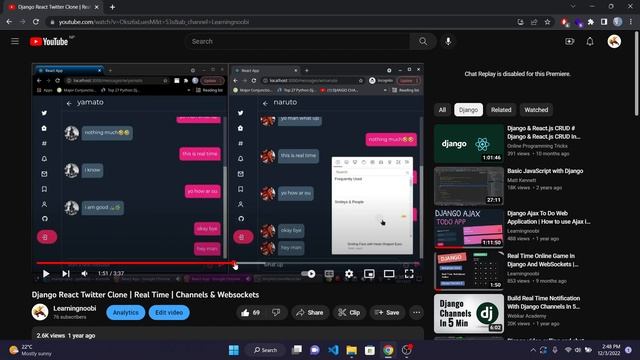Open Visual Studio Code from taskbar

click(333, 350)
